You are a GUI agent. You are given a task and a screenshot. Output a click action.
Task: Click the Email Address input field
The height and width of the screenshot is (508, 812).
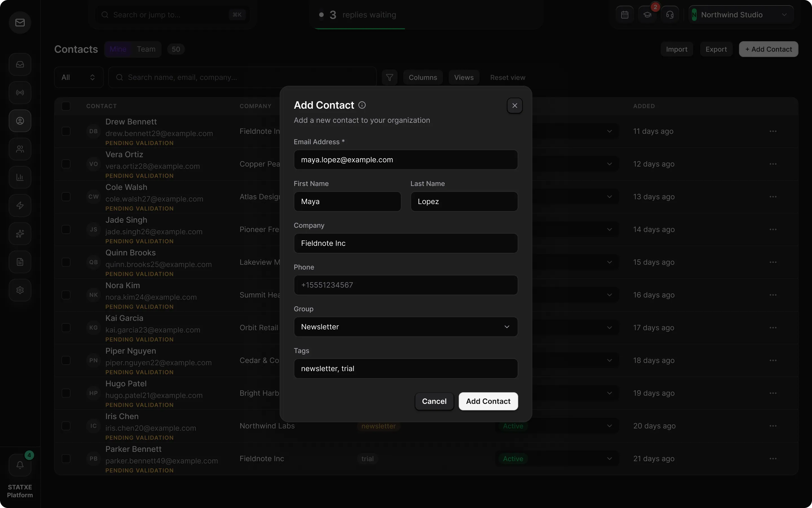(x=406, y=160)
